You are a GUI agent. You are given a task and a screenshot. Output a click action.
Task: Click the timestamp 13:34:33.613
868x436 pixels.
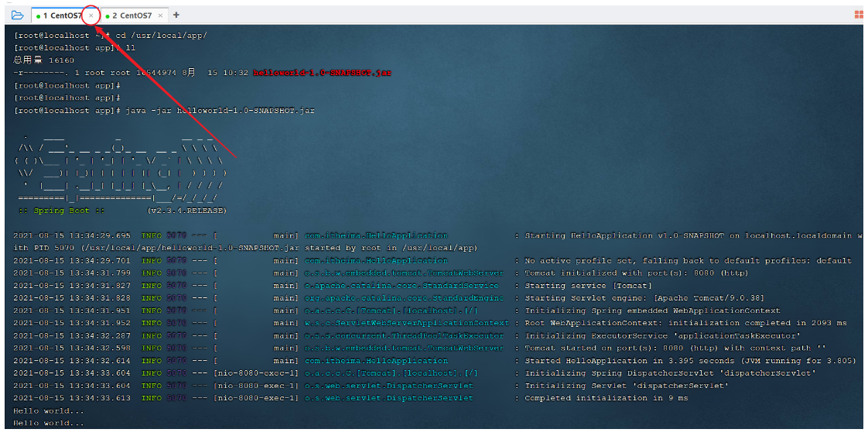[101, 398]
